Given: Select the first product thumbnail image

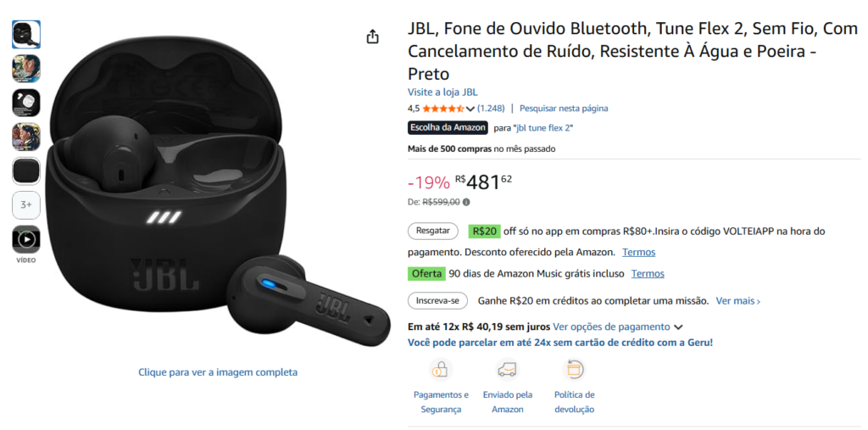Looking at the screenshot, I should coord(26,35).
